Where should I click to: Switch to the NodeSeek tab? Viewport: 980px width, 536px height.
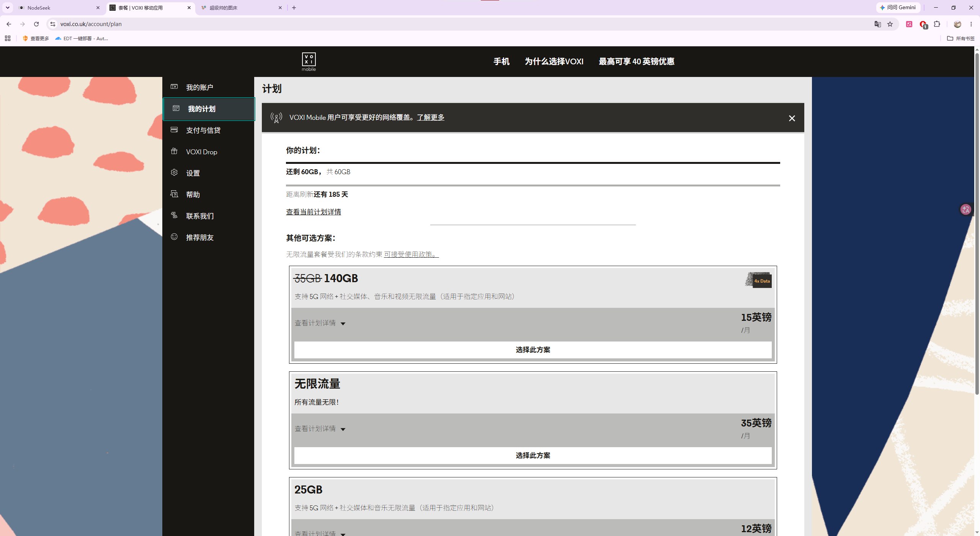[59, 8]
